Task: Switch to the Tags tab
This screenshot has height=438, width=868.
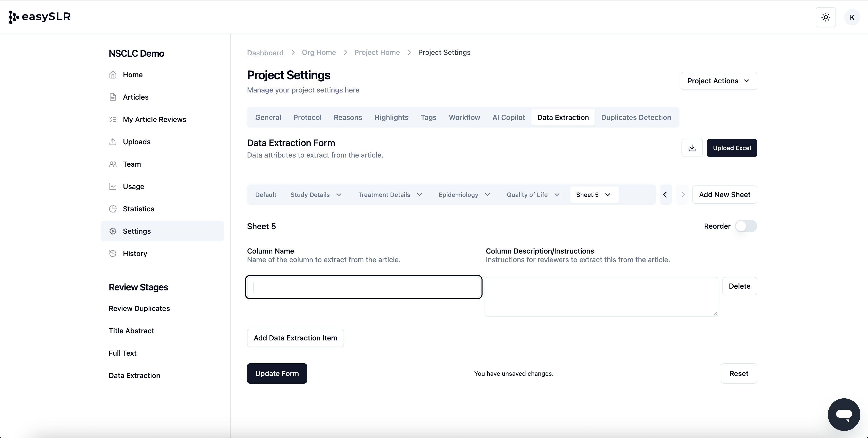Action: pyautogui.click(x=428, y=117)
